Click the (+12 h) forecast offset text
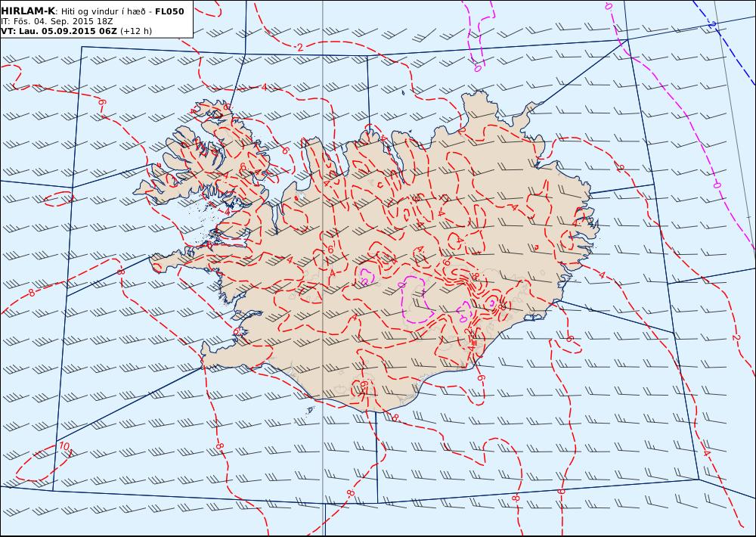 pos(136,31)
